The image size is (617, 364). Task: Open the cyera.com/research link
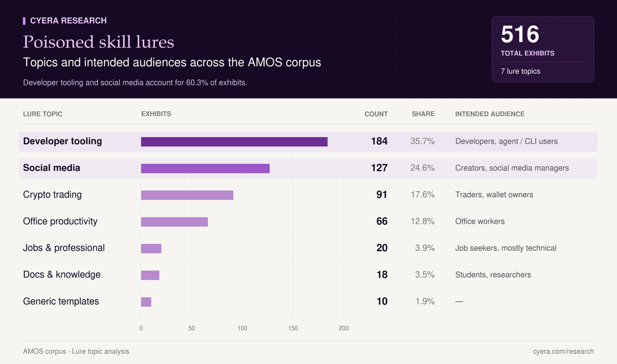click(x=563, y=351)
